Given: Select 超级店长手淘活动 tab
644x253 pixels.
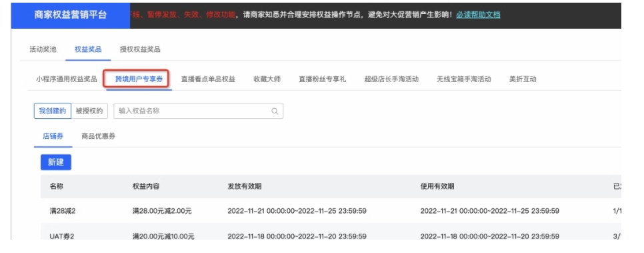Looking at the screenshot, I should [391, 79].
